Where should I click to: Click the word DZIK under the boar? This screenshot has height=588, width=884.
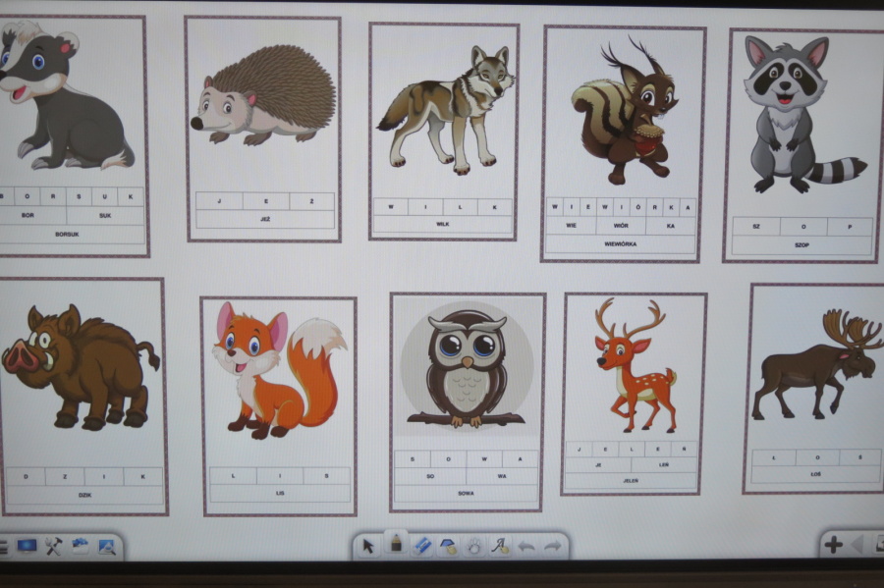(84, 495)
